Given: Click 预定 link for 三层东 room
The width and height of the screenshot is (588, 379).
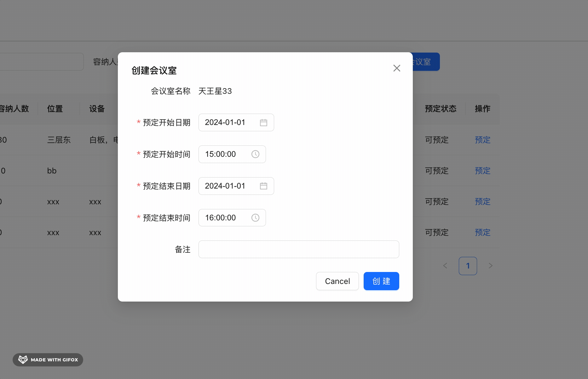Looking at the screenshot, I should [x=482, y=140].
